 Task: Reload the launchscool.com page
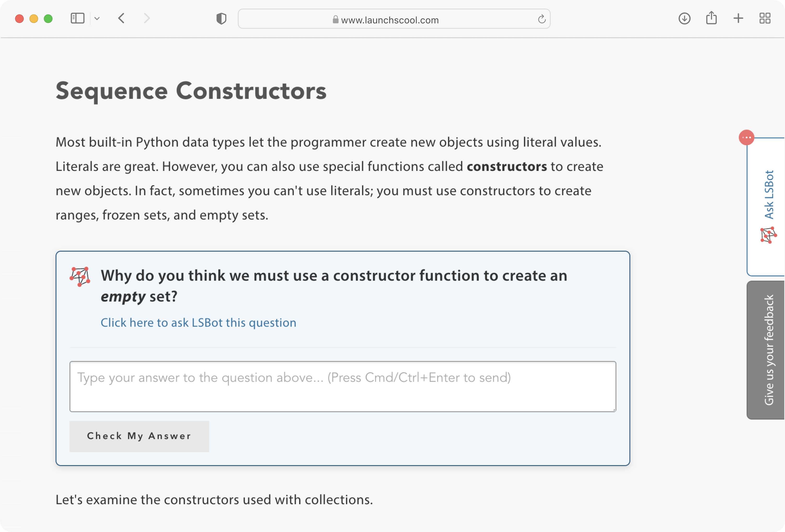(x=542, y=19)
